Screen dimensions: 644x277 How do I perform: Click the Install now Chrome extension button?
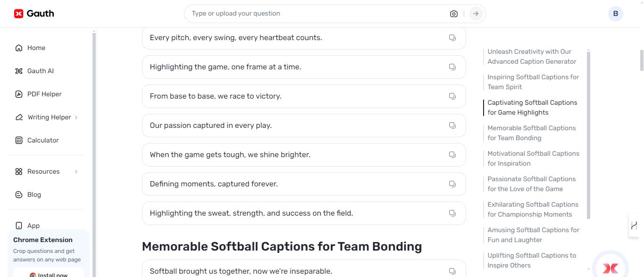coord(49,274)
